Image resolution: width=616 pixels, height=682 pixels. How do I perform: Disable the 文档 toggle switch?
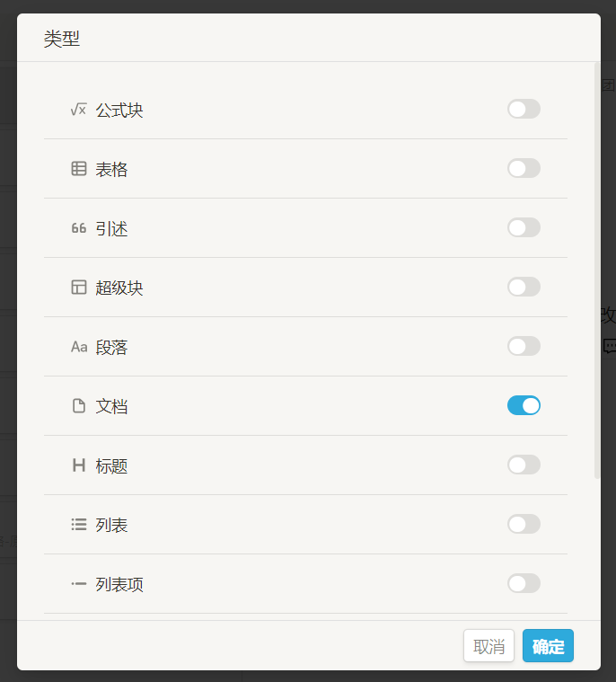(x=524, y=406)
